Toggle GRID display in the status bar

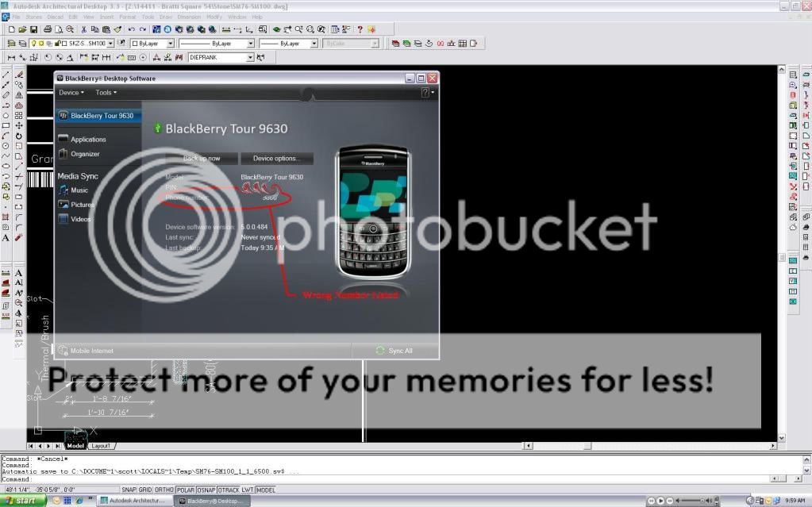(x=146, y=490)
